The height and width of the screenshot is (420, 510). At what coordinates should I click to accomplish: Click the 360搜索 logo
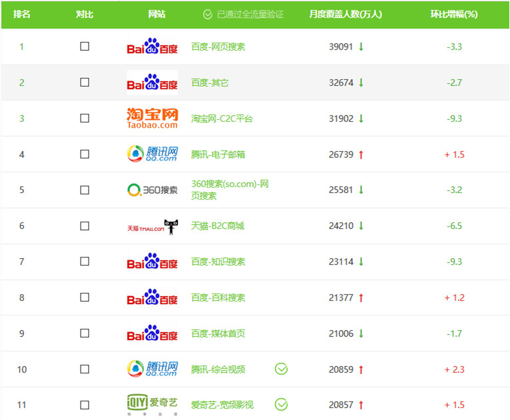[152, 190]
